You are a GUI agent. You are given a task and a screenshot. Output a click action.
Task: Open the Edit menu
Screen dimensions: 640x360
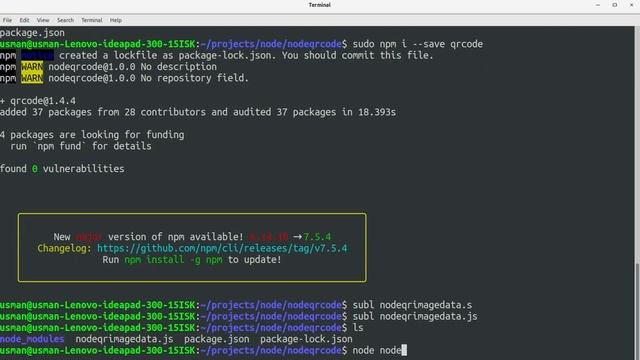click(24, 20)
